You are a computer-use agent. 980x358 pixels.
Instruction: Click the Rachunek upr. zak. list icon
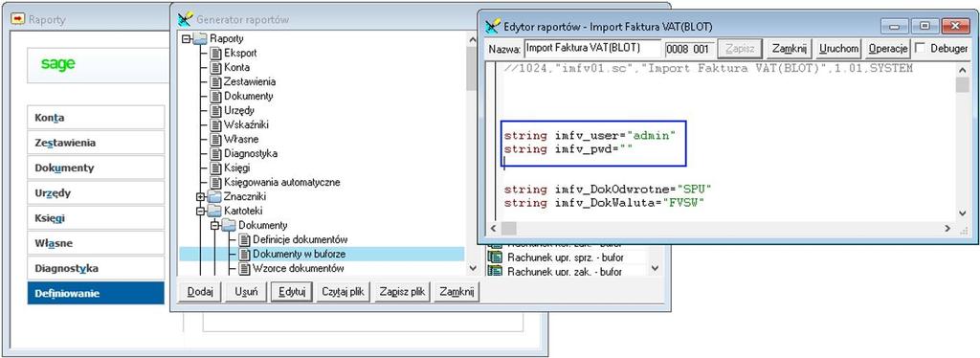click(x=495, y=271)
